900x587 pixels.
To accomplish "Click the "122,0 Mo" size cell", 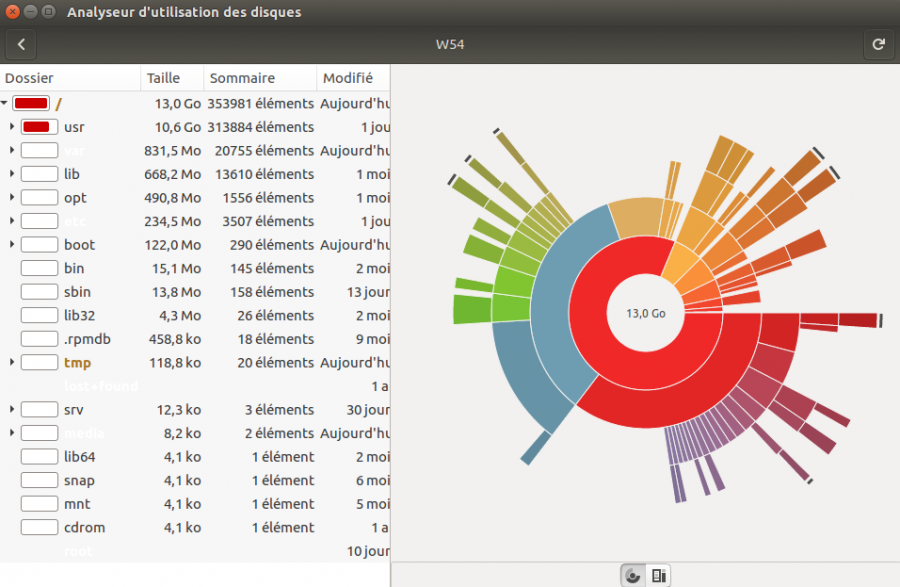I will point(173,244).
